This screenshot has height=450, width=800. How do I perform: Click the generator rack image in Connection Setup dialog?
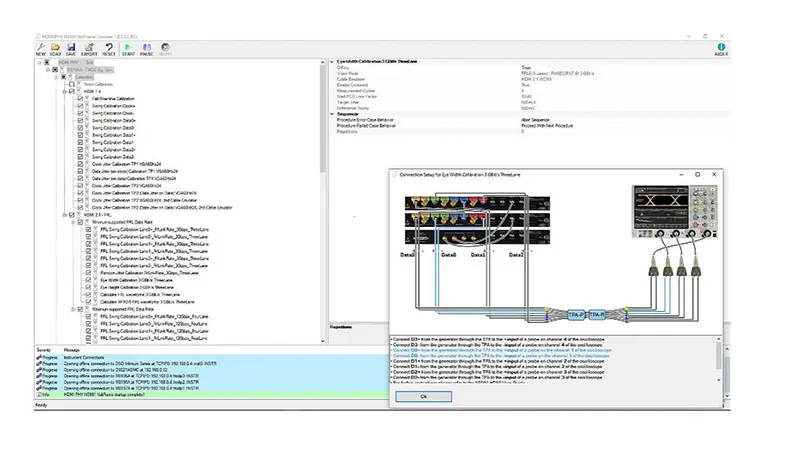coord(478,220)
